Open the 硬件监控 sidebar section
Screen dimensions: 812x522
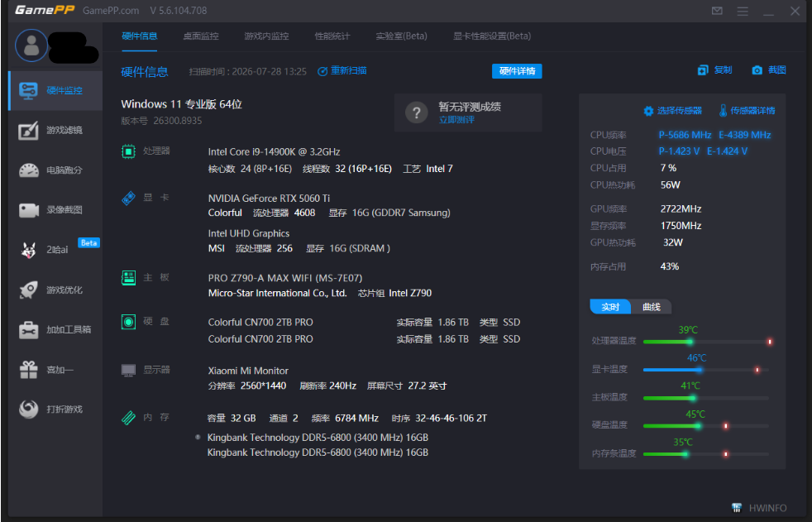tap(55, 91)
